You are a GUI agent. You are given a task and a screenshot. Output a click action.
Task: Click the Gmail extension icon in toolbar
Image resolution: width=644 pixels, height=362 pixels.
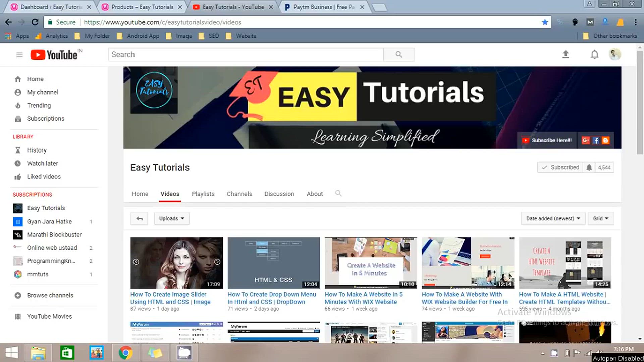[590, 22]
